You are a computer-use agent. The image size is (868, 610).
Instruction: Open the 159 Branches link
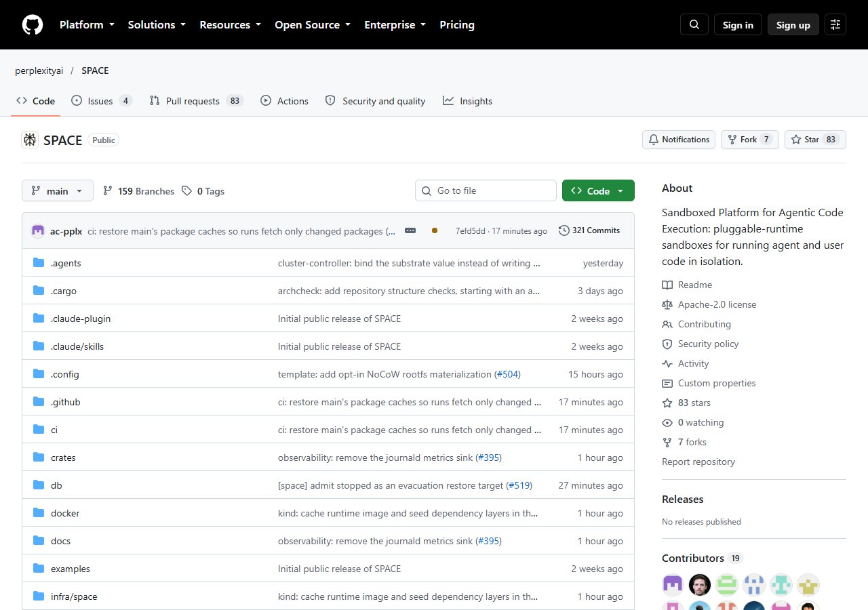point(138,191)
